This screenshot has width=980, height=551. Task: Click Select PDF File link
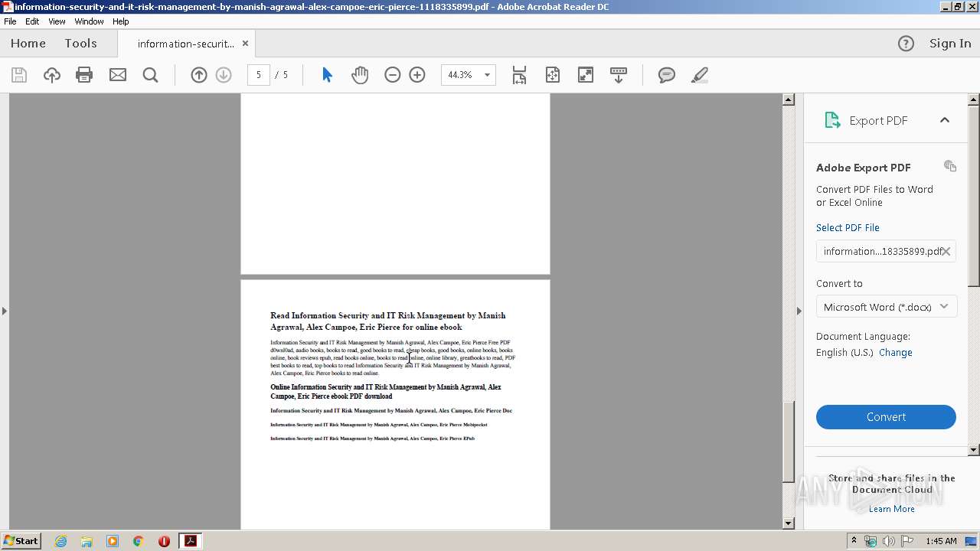[848, 227]
